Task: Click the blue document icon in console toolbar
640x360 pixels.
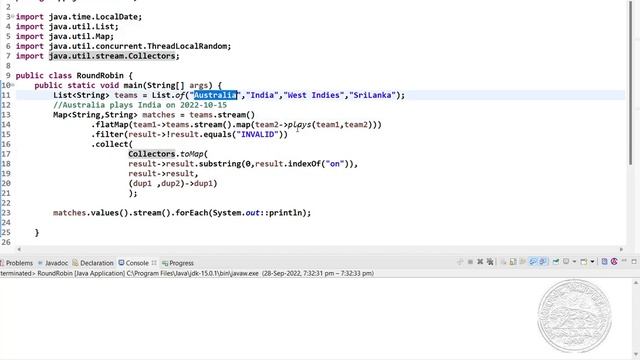Action: click(x=605, y=262)
